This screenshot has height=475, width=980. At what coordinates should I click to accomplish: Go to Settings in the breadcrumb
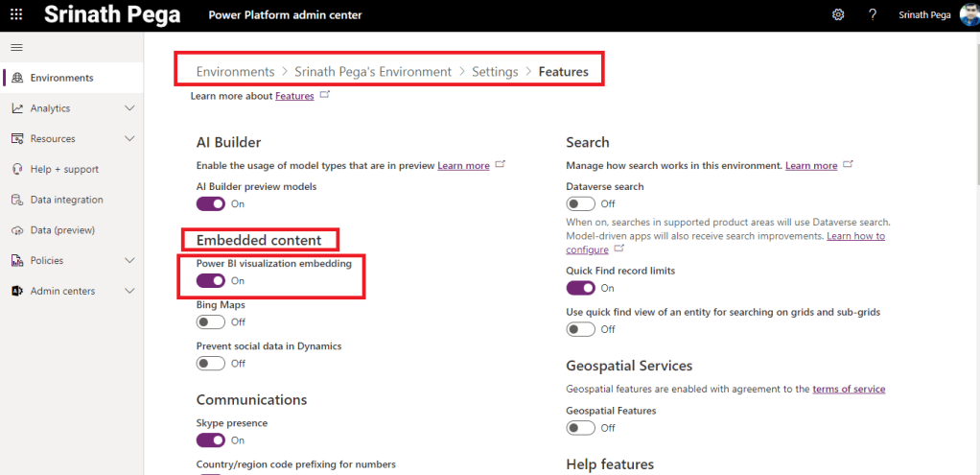[495, 72]
